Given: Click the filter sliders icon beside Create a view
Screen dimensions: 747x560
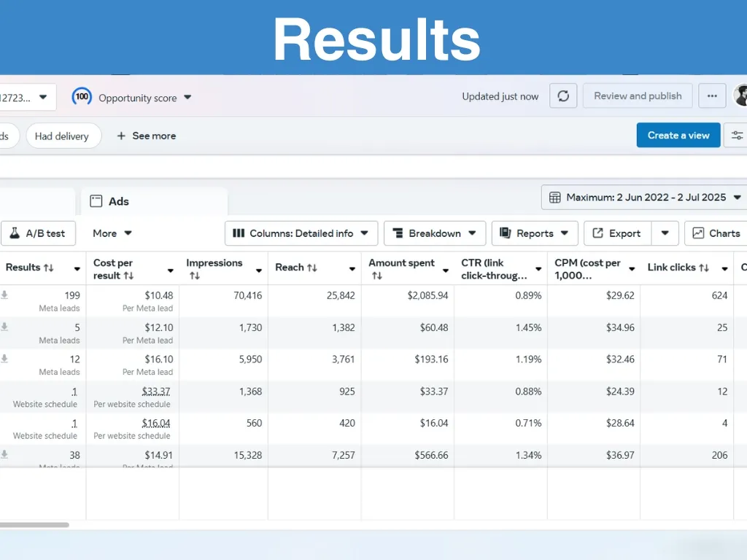Looking at the screenshot, I should pyautogui.click(x=737, y=136).
